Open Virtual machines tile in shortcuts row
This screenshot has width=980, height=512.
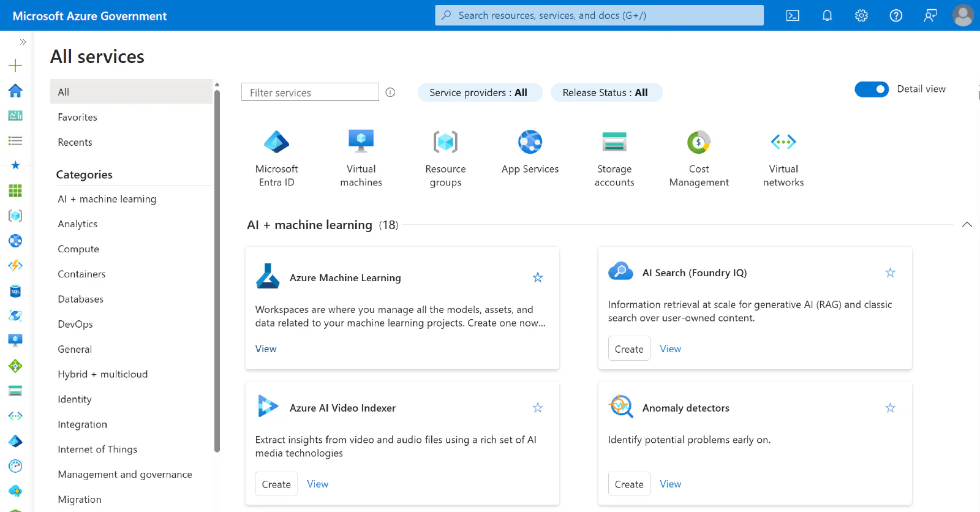(x=361, y=158)
